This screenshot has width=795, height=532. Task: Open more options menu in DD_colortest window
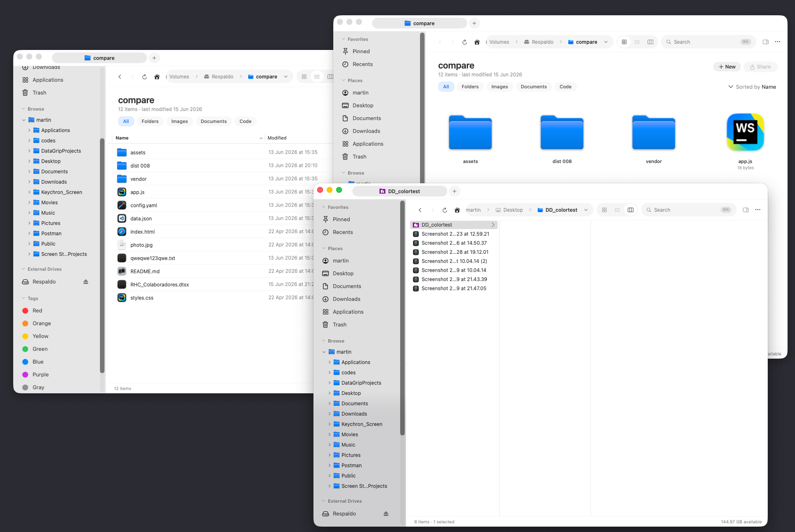(758, 210)
